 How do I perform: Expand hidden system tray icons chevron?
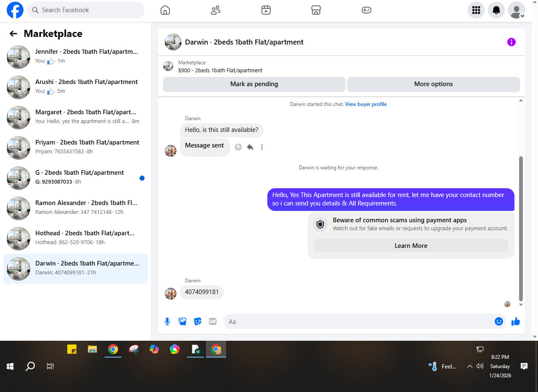(470, 366)
